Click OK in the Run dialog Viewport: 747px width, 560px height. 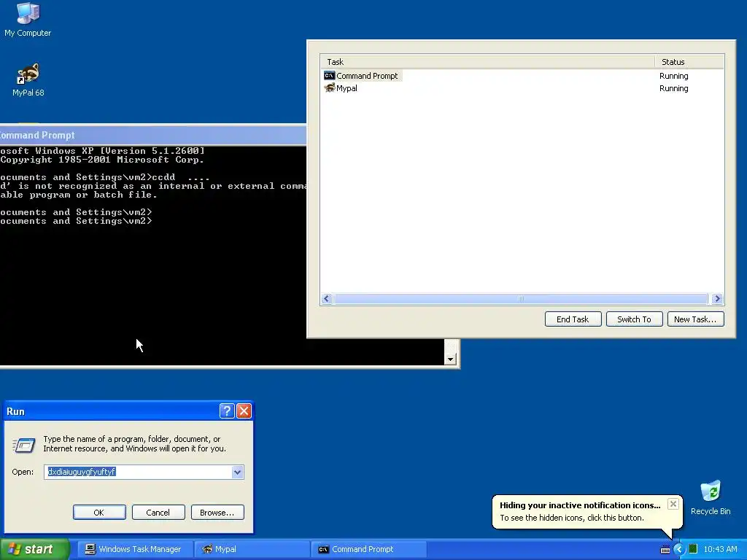[x=99, y=513]
